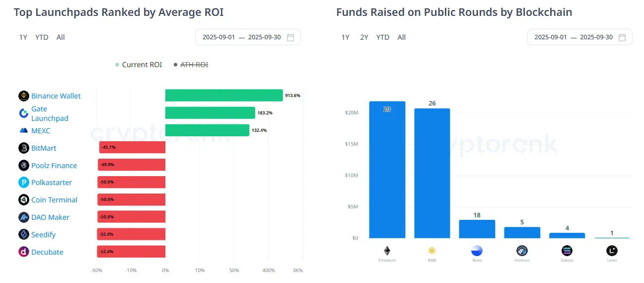This screenshot has width=644, height=283.
Task: Open the calendar in launchpad ROI date range
Action: (291, 37)
